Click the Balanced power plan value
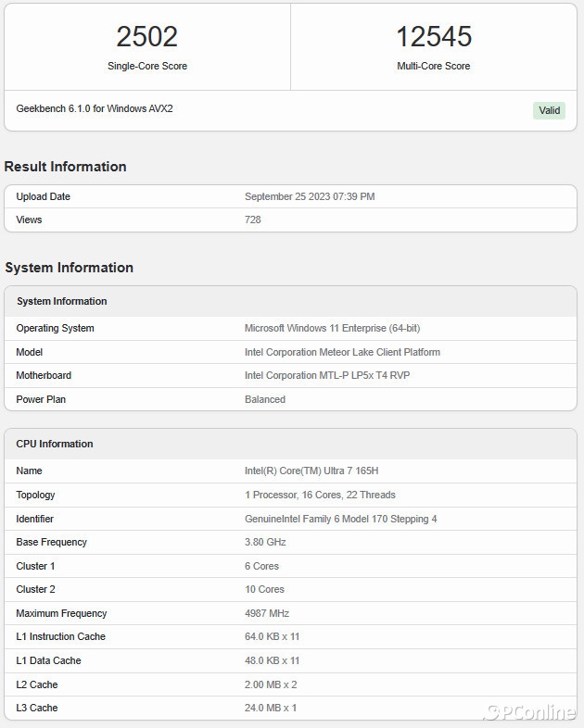584x728 pixels. click(265, 400)
